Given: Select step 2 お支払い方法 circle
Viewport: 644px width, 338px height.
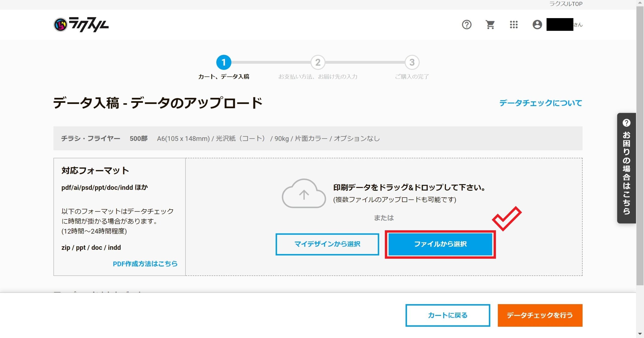Looking at the screenshot, I should coord(318,62).
